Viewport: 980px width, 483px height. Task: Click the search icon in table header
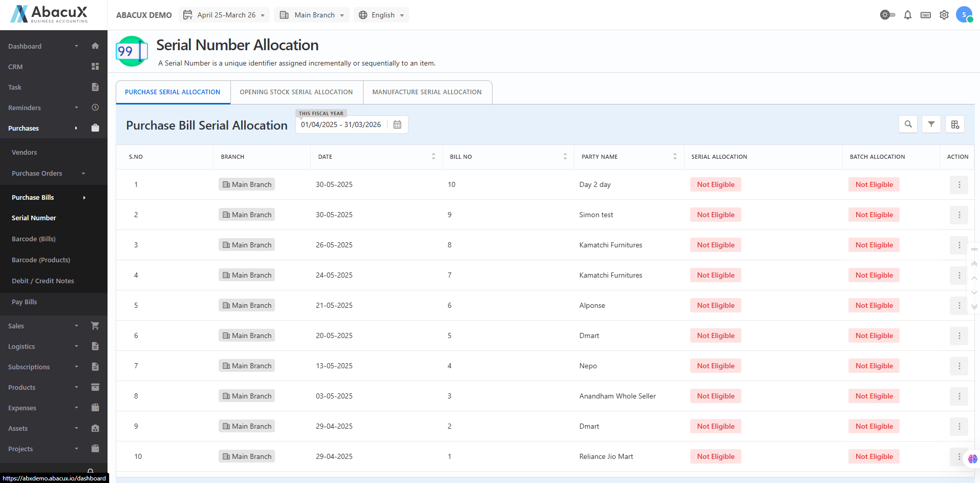(908, 124)
